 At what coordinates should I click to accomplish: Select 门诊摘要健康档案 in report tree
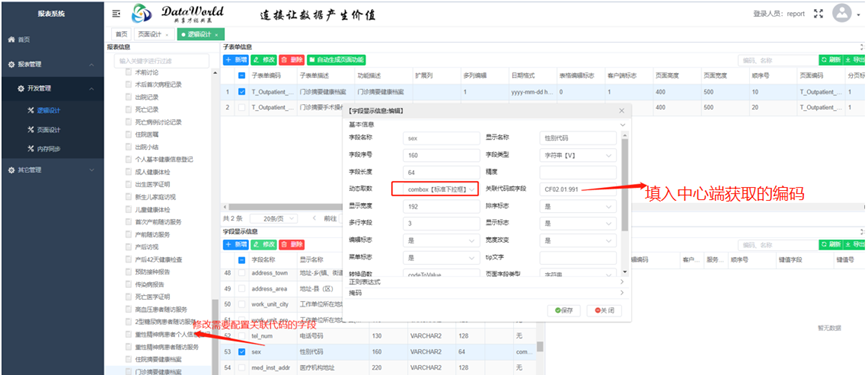point(157,371)
